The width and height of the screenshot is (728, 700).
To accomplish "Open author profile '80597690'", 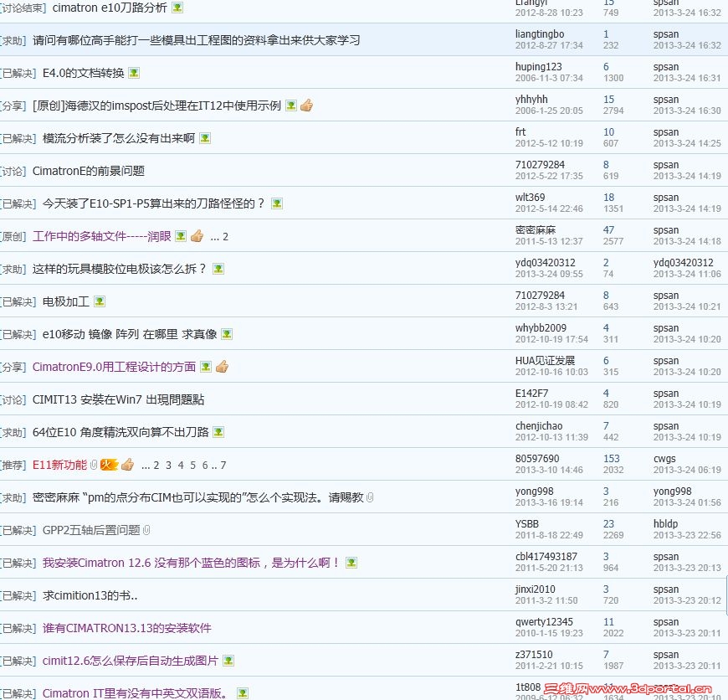I will coord(537,459).
